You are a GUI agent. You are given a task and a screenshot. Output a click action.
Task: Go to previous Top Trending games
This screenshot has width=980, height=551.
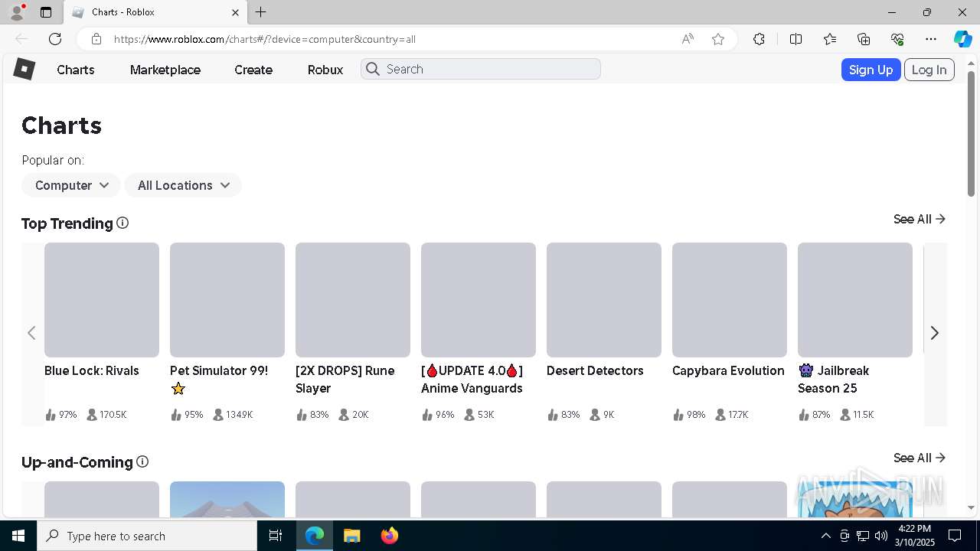click(31, 333)
